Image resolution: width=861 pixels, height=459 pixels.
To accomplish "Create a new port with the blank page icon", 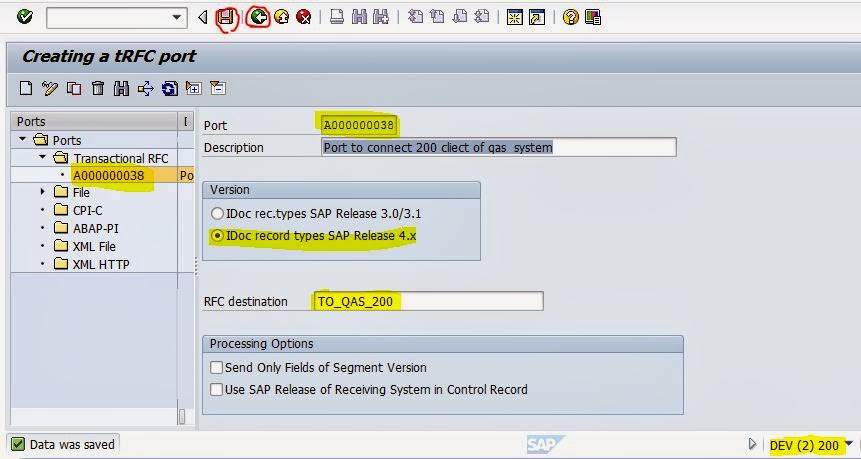I will tap(26, 88).
